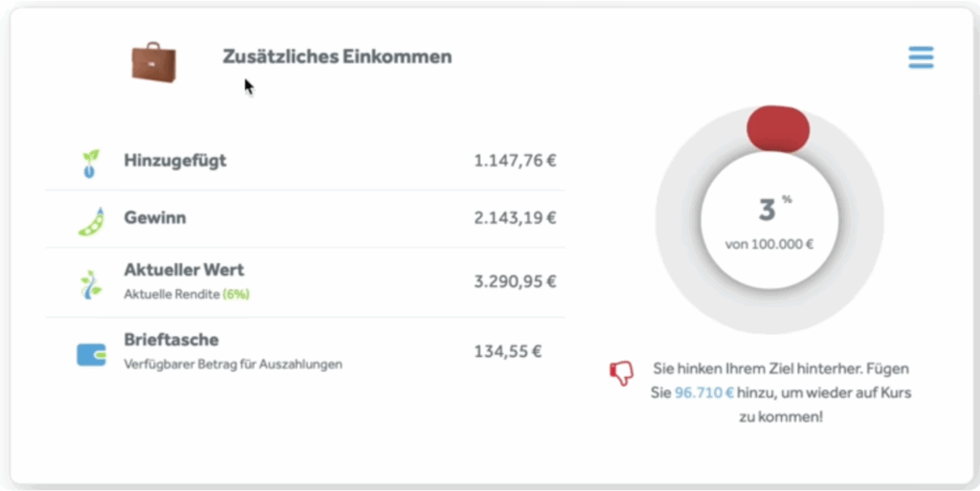Click the Zusätzliches Einkommen title
The width and height of the screenshot is (980, 491).
pyautogui.click(x=337, y=56)
